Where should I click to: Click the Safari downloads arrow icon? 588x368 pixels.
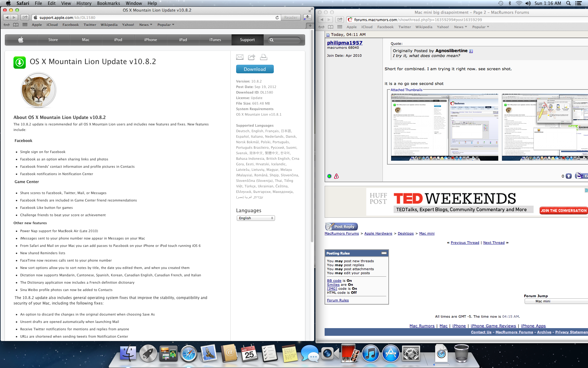click(307, 17)
